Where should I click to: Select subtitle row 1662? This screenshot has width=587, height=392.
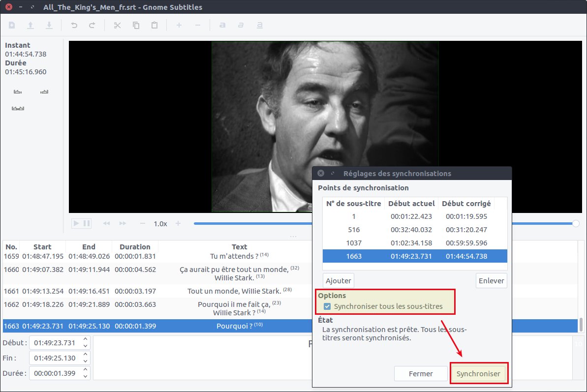tap(157, 308)
